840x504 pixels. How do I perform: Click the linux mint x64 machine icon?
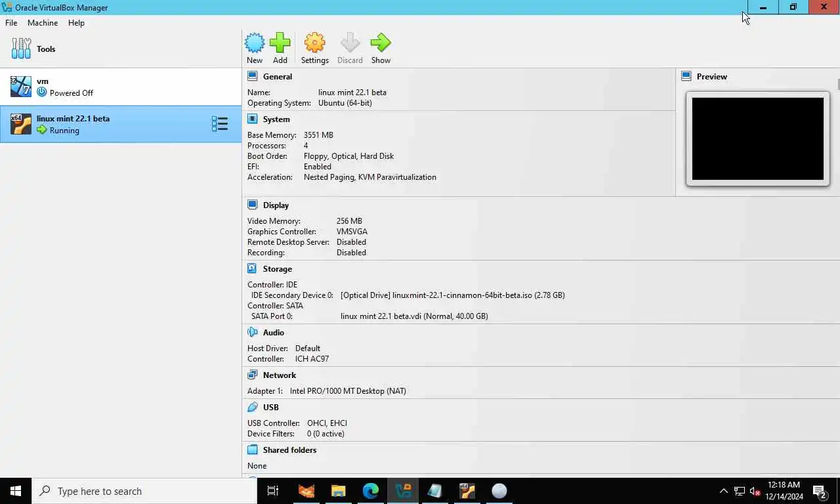tap(21, 124)
